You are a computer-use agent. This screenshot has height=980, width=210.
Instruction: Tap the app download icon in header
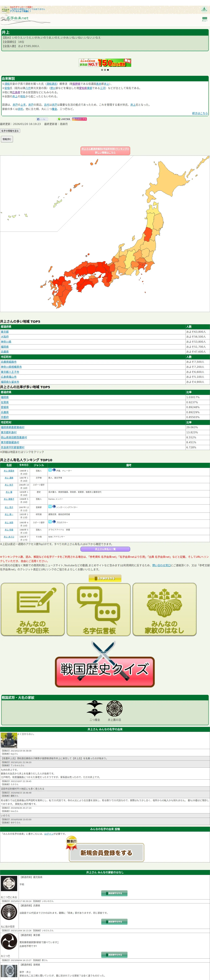tap(204, 9)
